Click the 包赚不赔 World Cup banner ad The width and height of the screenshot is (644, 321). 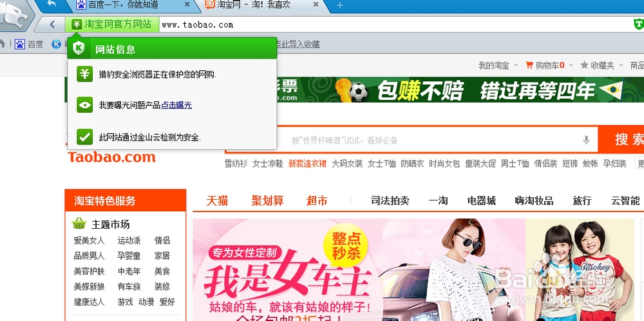point(460,90)
